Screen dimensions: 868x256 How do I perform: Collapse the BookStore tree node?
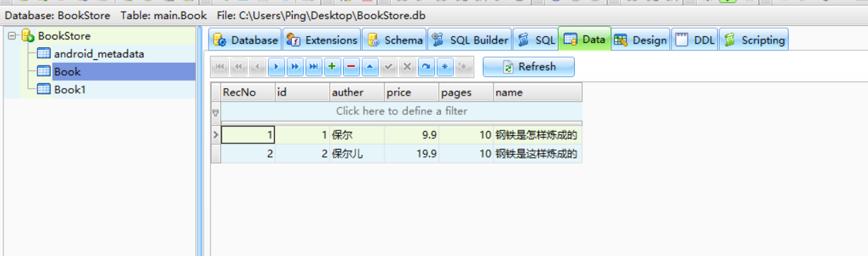[12, 36]
